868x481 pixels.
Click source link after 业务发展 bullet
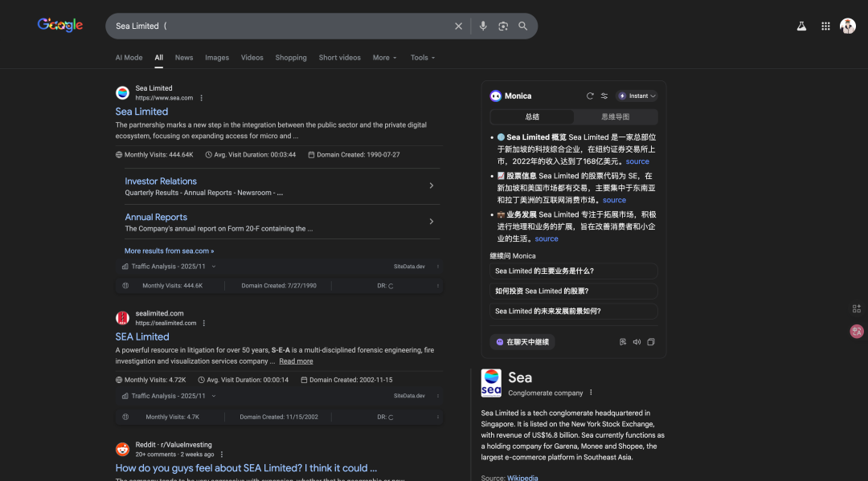(547, 238)
